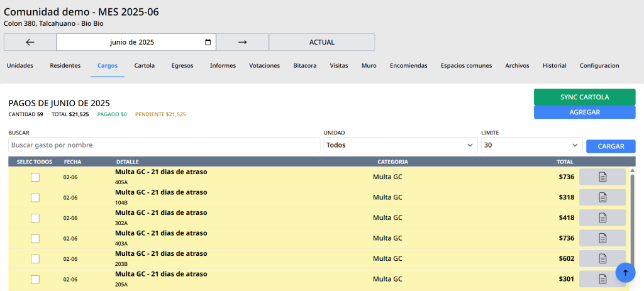Tick the checkbox for unit 205A row
Screen dimensions: 644x291
35,279
